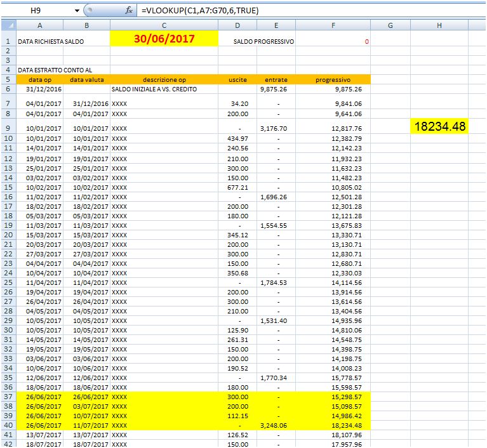Select column F header
Screen dimensions: 487x448
pyautogui.click(x=333, y=25)
